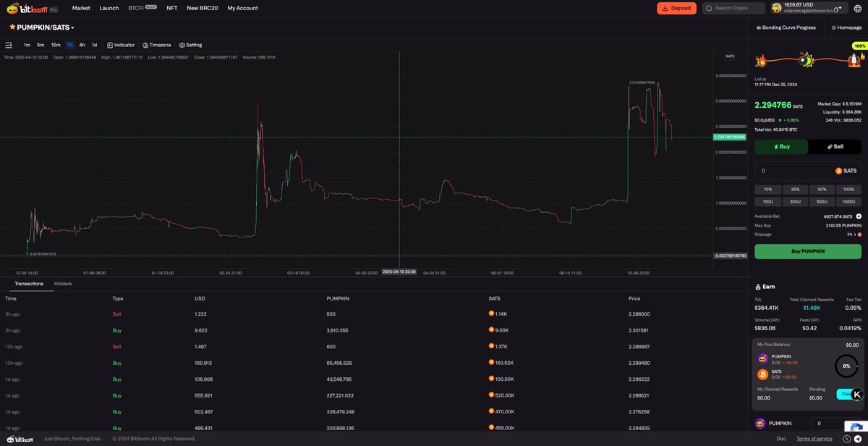The width and height of the screenshot is (868, 446).
Task: Select the 4h timeframe
Action: tap(82, 45)
